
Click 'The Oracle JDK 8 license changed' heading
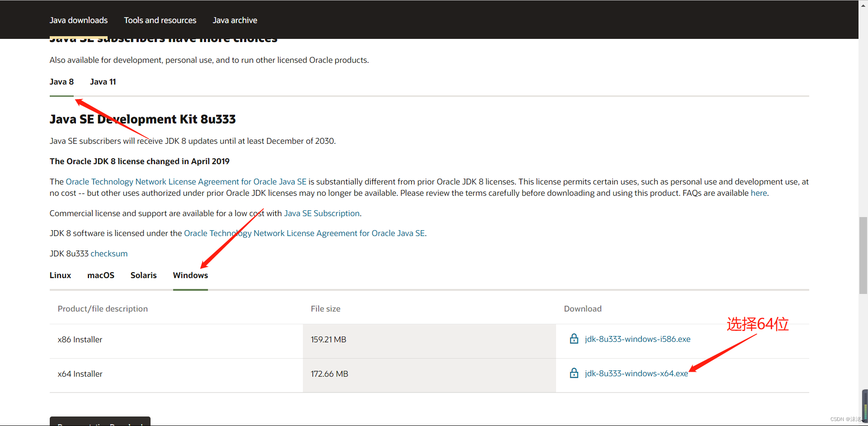click(x=140, y=161)
